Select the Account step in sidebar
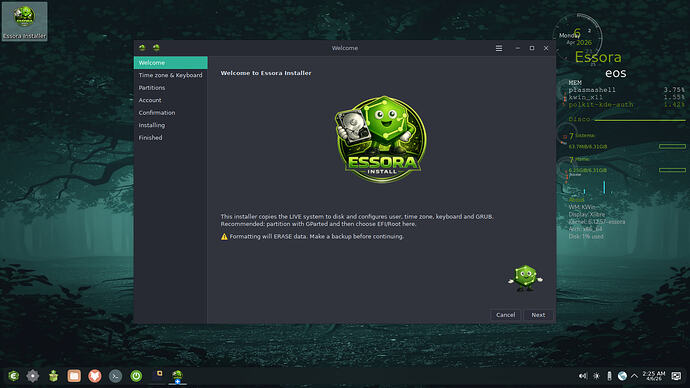The image size is (690, 388). (x=170, y=100)
